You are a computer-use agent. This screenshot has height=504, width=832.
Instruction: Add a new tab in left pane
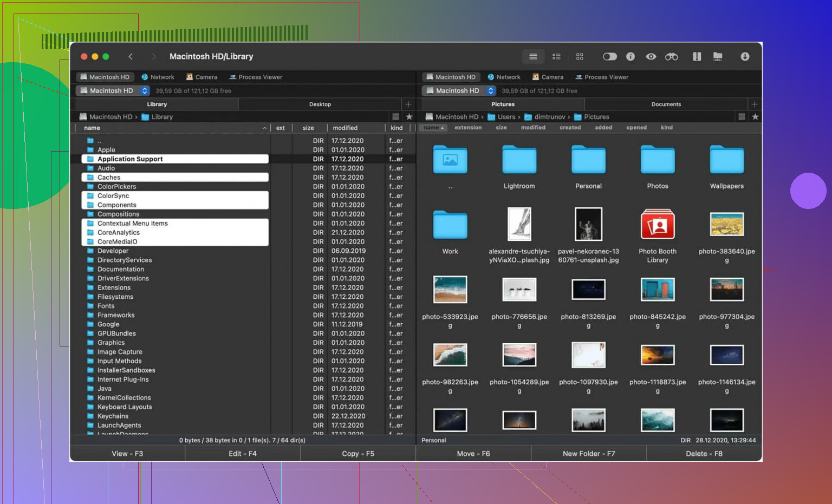click(x=408, y=104)
